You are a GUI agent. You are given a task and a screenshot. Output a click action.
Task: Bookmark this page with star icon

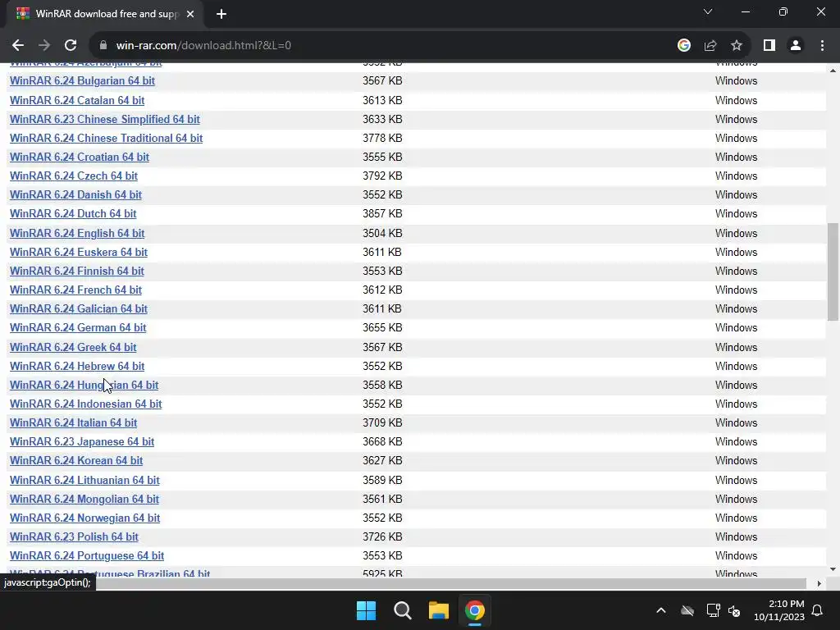coord(737,46)
